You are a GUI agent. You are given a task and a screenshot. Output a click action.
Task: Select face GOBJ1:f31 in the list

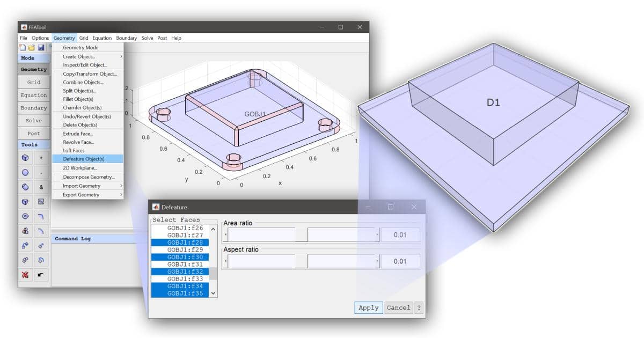[x=180, y=264]
